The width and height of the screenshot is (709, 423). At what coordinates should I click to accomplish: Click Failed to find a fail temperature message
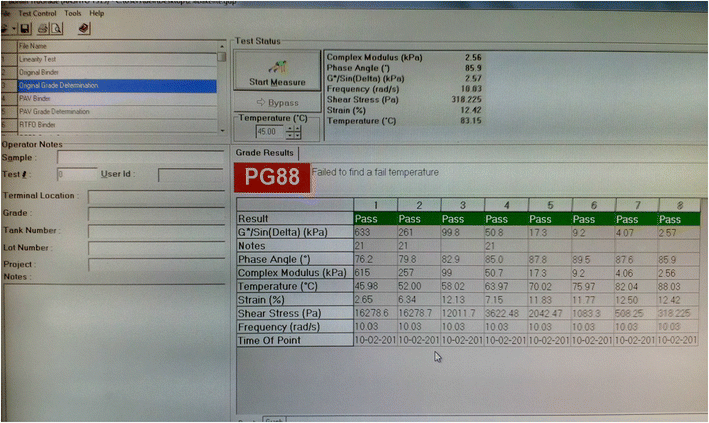click(375, 172)
